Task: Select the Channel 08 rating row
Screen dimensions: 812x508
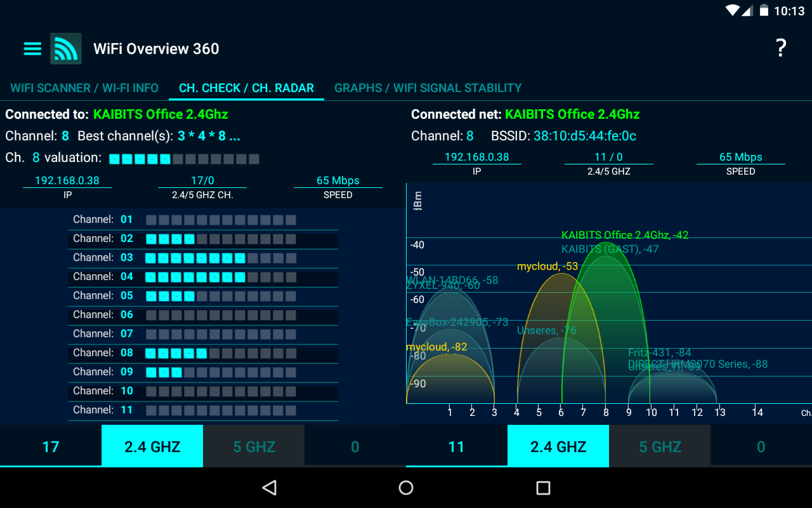Action: 203,352
